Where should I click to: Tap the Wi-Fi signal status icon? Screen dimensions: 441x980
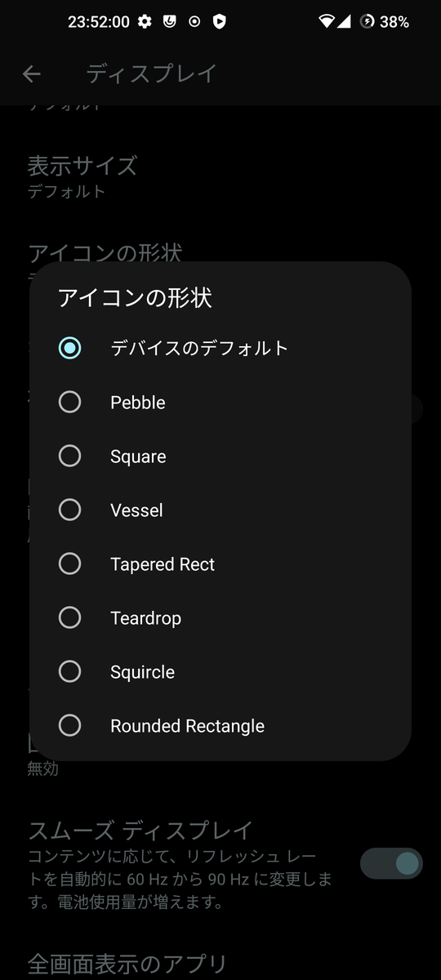327,22
